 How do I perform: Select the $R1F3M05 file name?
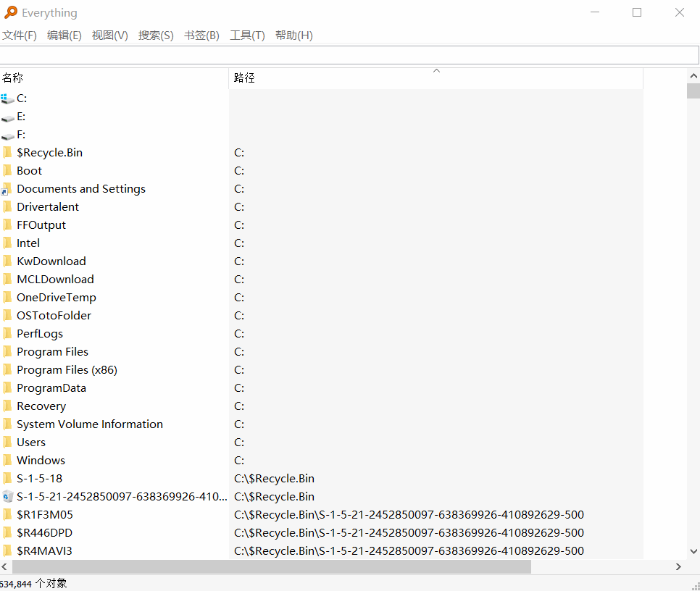click(x=45, y=515)
